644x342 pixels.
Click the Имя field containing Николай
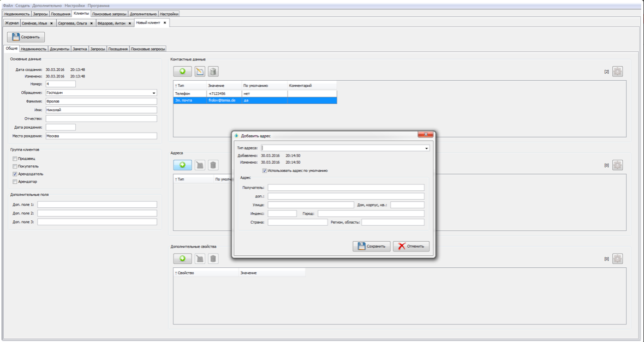click(101, 110)
